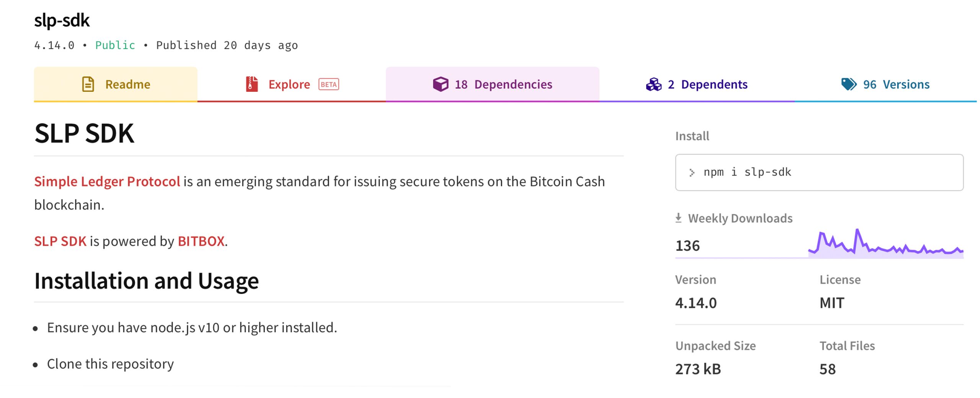Click the Dependents blocks icon
Screen dimensions: 980x398
(x=653, y=84)
